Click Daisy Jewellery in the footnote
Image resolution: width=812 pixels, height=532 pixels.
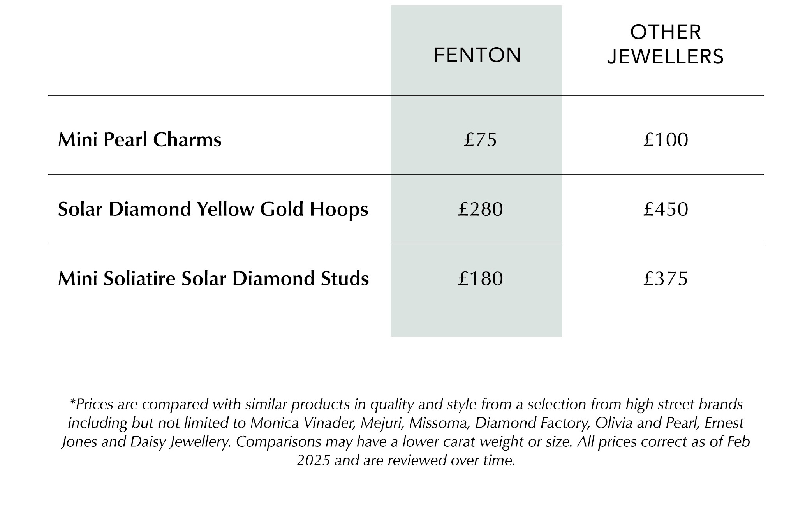point(180,442)
